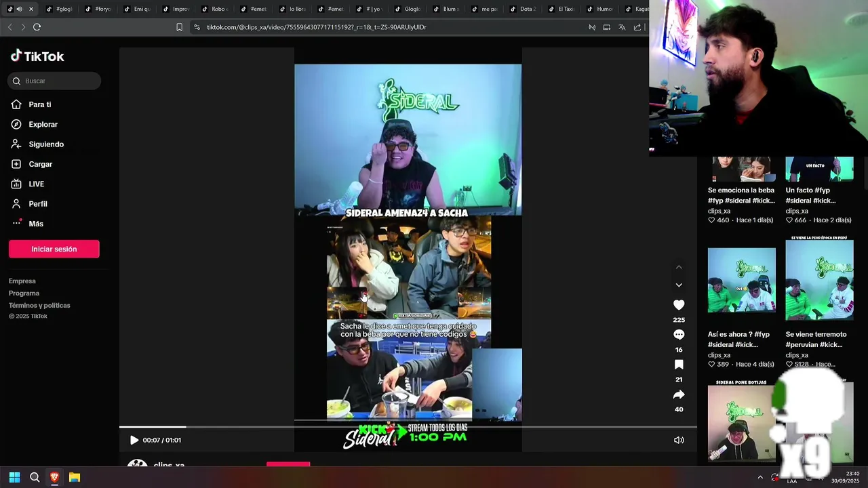Click the translate page icon

tap(622, 27)
